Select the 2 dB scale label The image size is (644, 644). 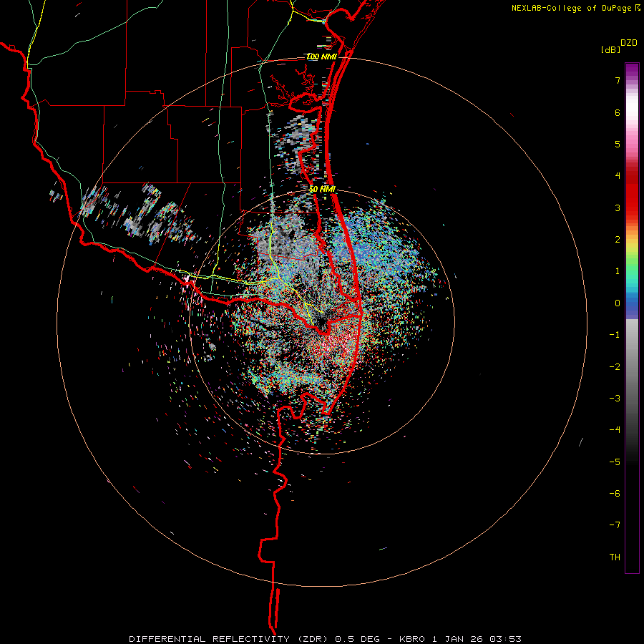tap(618, 240)
